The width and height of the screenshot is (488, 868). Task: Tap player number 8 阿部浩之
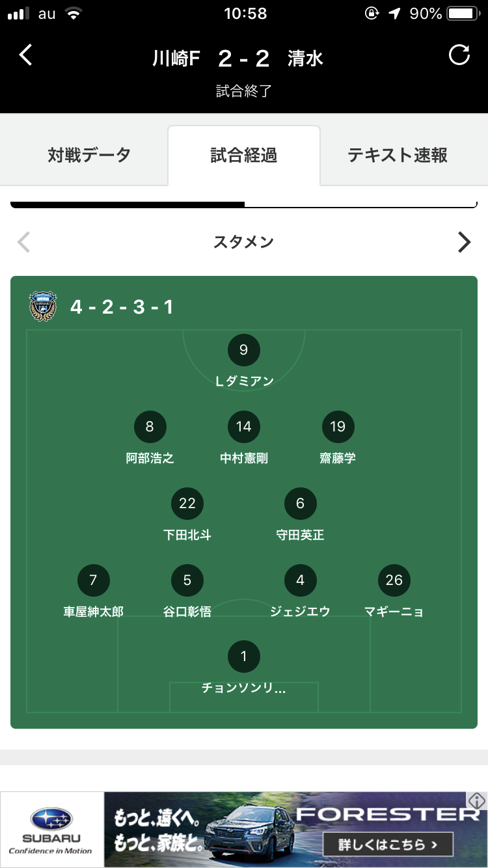[x=150, y=427]
